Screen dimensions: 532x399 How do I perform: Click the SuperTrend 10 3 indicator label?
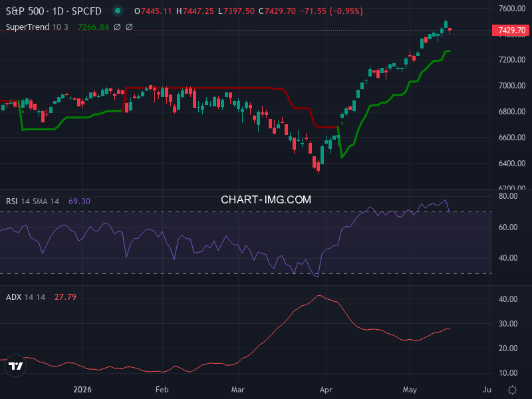[37, 27]
